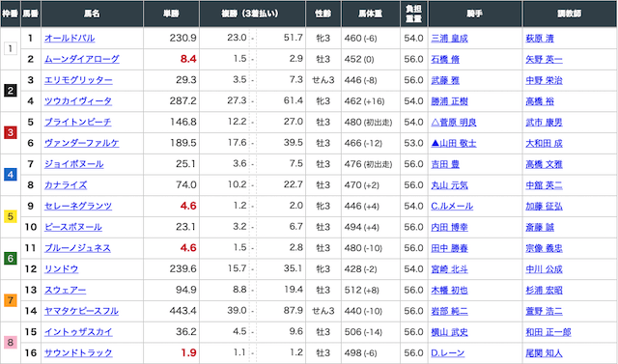Click the white frame 1 badge

tap(11, 49)
